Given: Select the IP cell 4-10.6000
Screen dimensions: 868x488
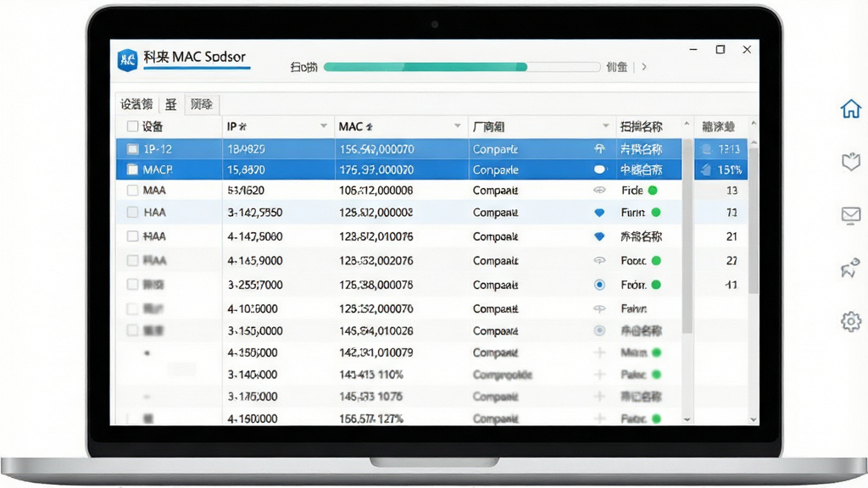Looking at the screenshot, I should click(253, 308).
